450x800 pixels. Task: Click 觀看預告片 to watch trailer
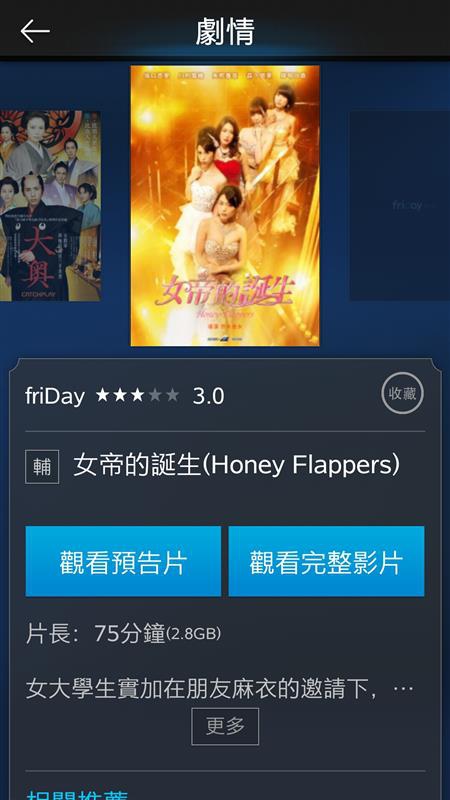click(123, 561)
